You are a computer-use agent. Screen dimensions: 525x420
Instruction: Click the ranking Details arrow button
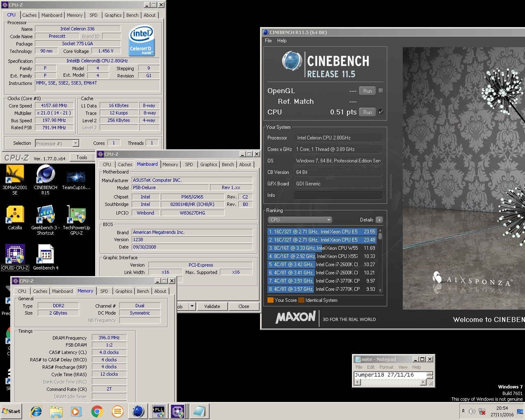[379, 220]
